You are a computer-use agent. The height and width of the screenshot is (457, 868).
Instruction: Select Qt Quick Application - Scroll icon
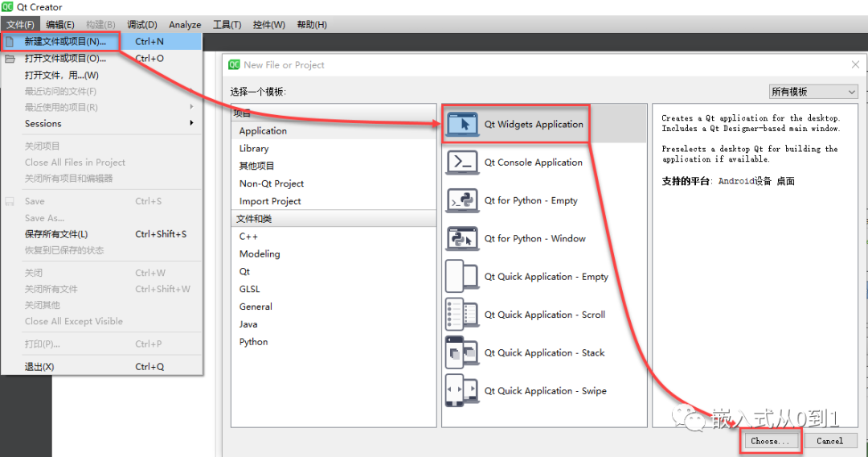[x=462, y=315]
